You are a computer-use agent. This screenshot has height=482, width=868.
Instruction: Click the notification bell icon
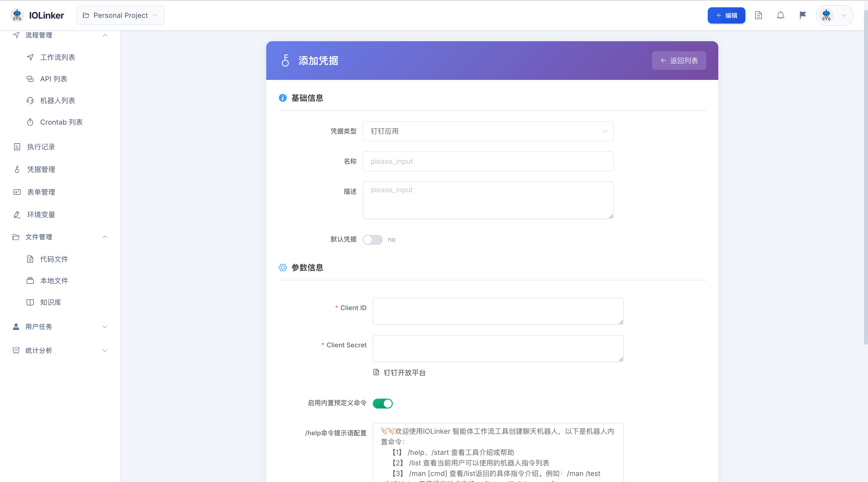(780, 16)
